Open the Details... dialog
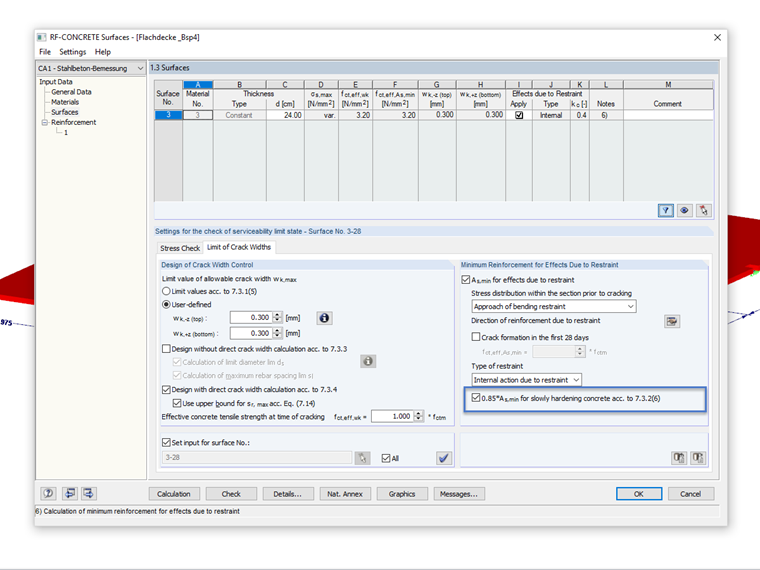 point(288,494)
